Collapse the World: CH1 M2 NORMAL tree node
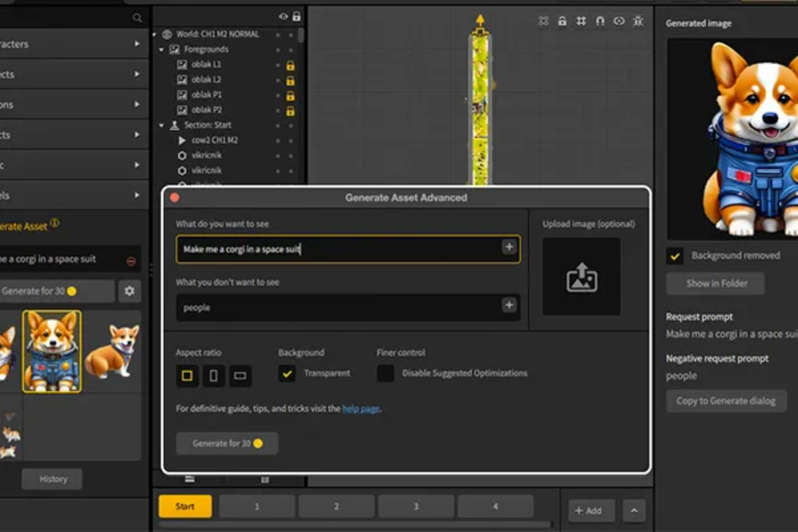Screen dimensions: 798x532 155,34
